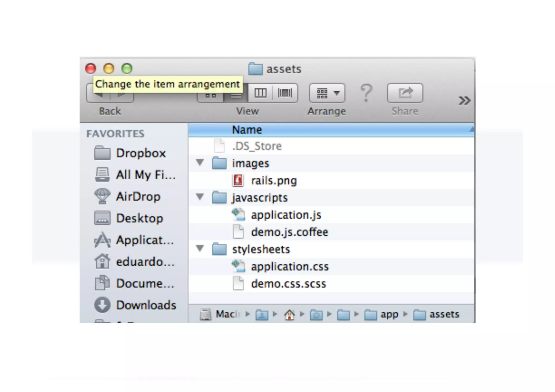The width and height of the screenshot is (555, 392).
Task: Open Downloads in the sidebar
Action: click(146, 305)
